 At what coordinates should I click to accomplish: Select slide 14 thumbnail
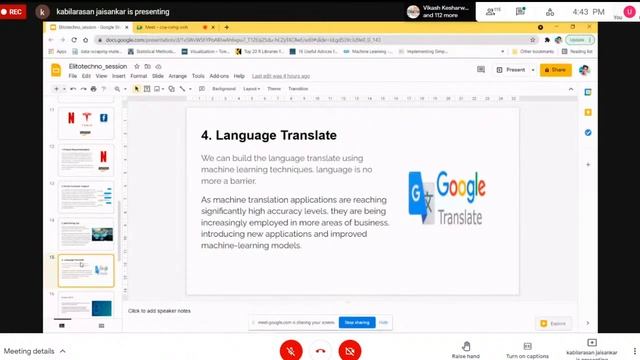86,234
